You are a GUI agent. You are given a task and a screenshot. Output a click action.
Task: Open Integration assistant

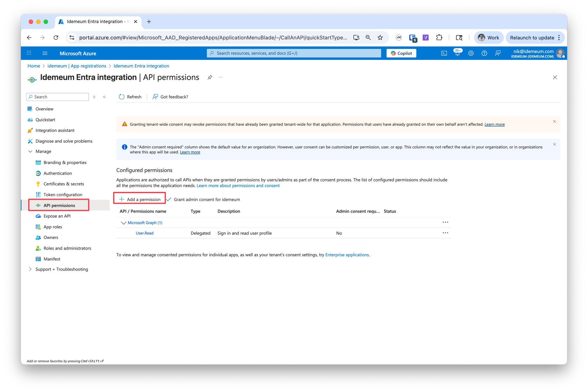coord(55,130)
